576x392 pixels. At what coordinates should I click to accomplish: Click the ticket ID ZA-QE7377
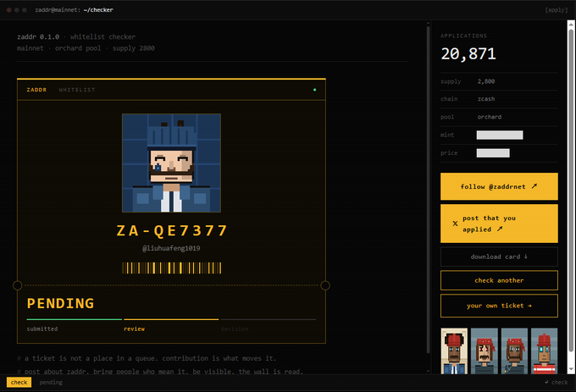(172, 231)
